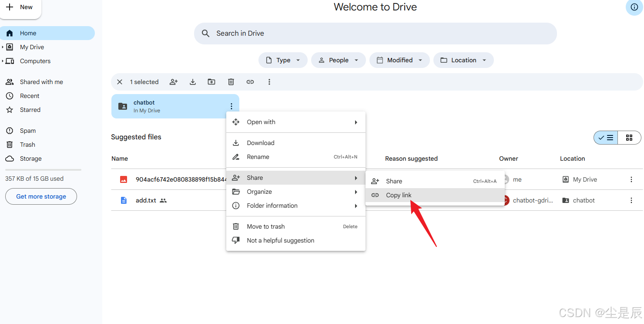Expand the Open with submenu arrow
This screenshot has height=324, width=644.
[x=356, y=122]
